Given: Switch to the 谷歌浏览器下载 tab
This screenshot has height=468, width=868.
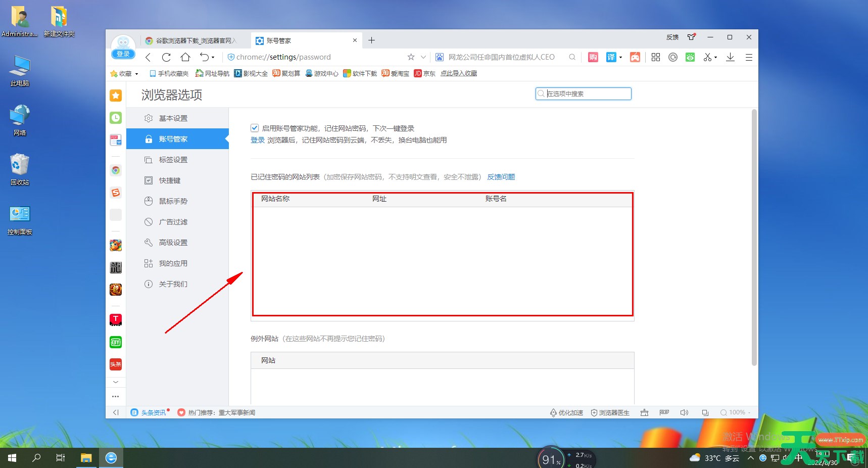Looking at the screenshot, I should [x=194, y=40].
